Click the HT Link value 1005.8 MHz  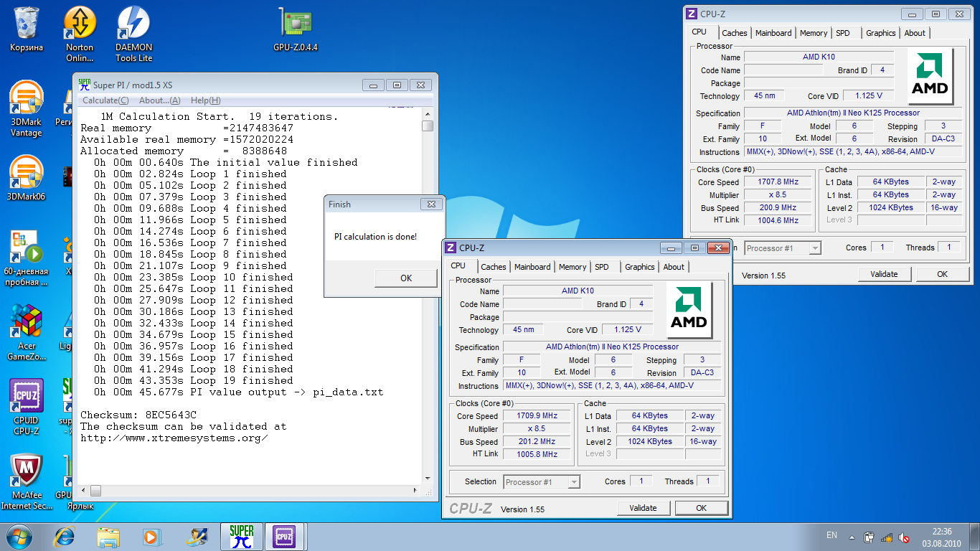(537, 454)
